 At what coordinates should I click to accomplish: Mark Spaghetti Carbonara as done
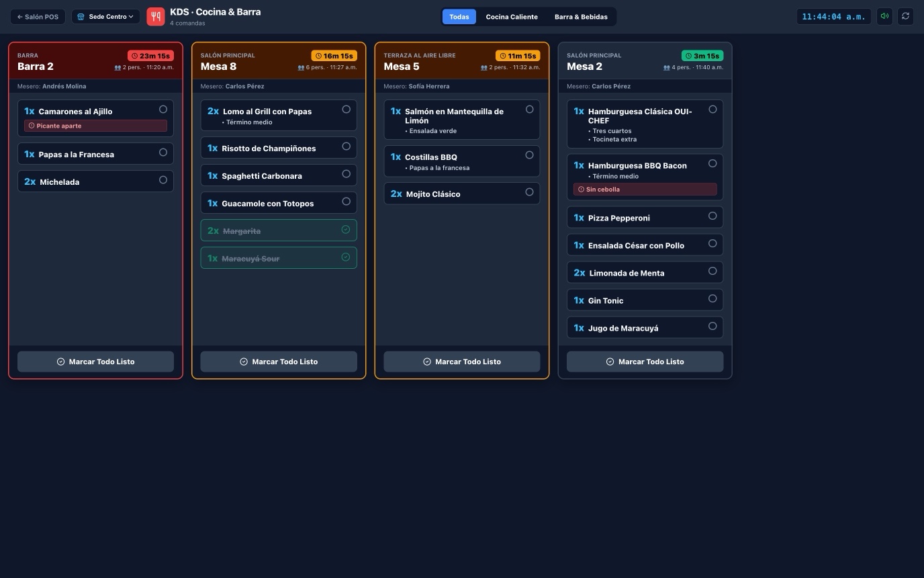click(x=346, y=173)
